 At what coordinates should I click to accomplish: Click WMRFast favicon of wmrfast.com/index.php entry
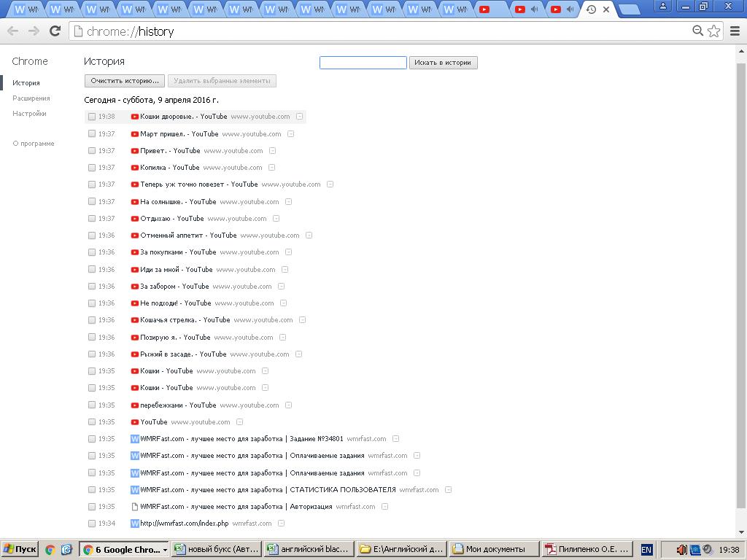tap(135, 524)
